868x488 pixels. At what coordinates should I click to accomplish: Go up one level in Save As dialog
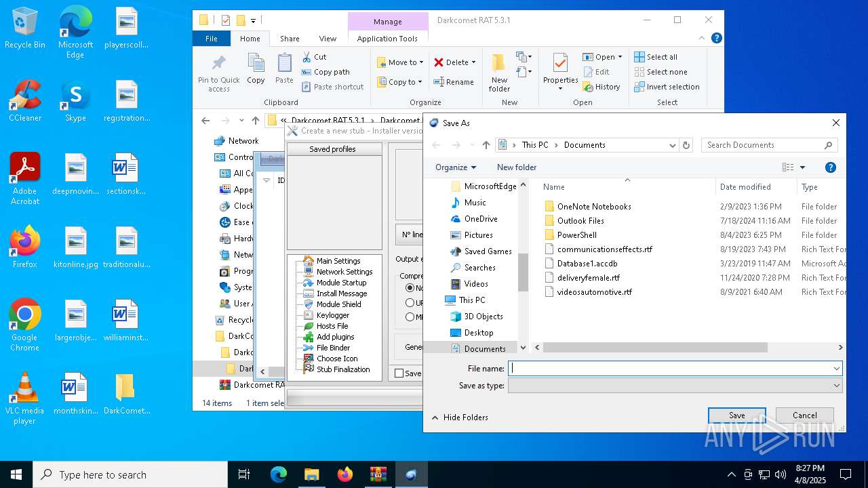click(486, 145)
